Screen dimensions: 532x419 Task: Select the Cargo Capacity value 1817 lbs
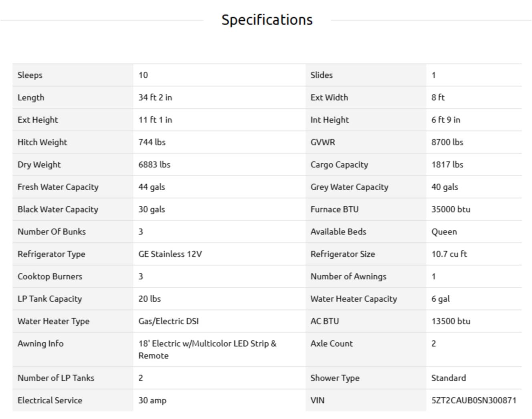point(447,165)
